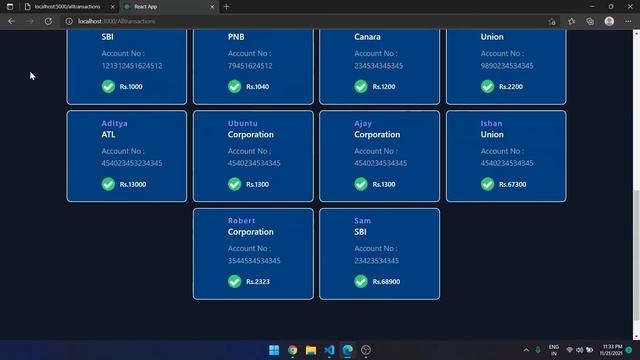Click the amount Rs.67300
The image size is (640, 360).
512,184
